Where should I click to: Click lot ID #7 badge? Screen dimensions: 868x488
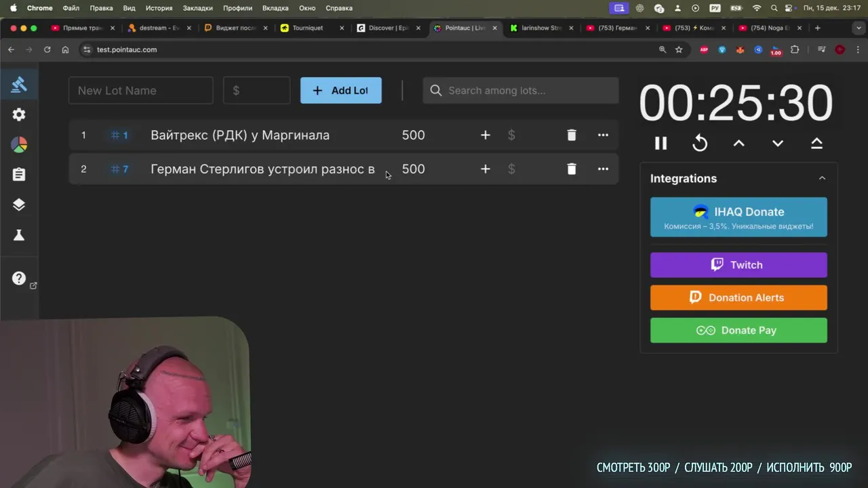click(x=119, y=169)
